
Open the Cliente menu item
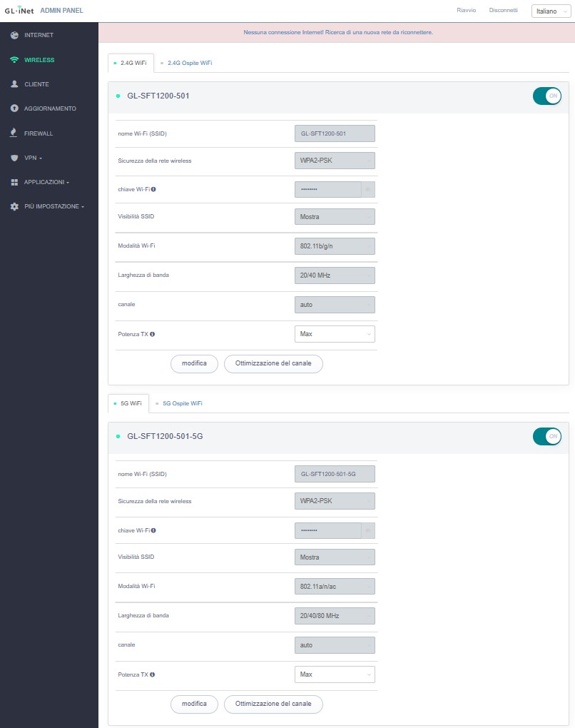click(x=36, y=84)
